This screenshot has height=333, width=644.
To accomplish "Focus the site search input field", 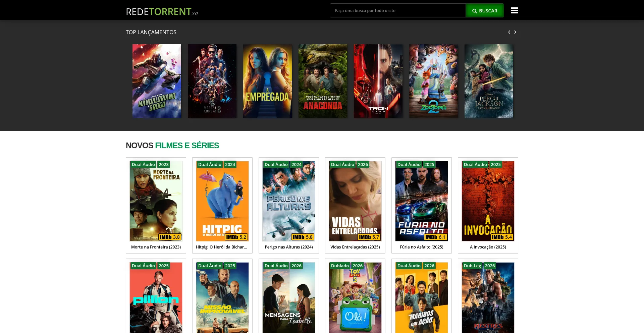I will [x=397, y=11].
